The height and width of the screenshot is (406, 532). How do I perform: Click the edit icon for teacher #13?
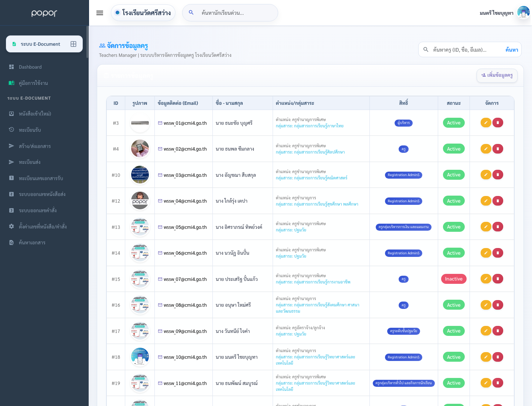coord(486,227)
